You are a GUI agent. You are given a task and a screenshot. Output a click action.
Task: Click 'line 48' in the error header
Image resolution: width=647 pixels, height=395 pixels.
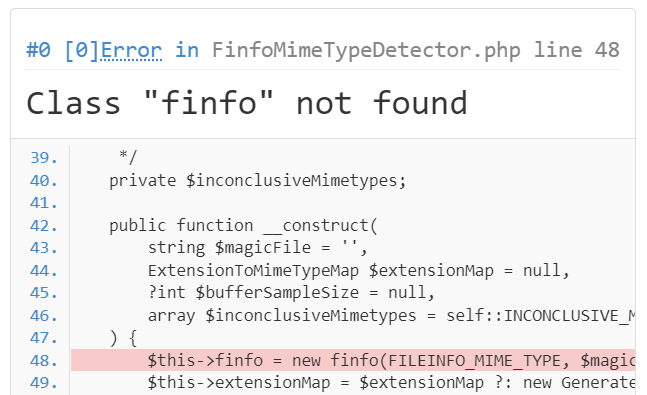(x=577, y=50)
